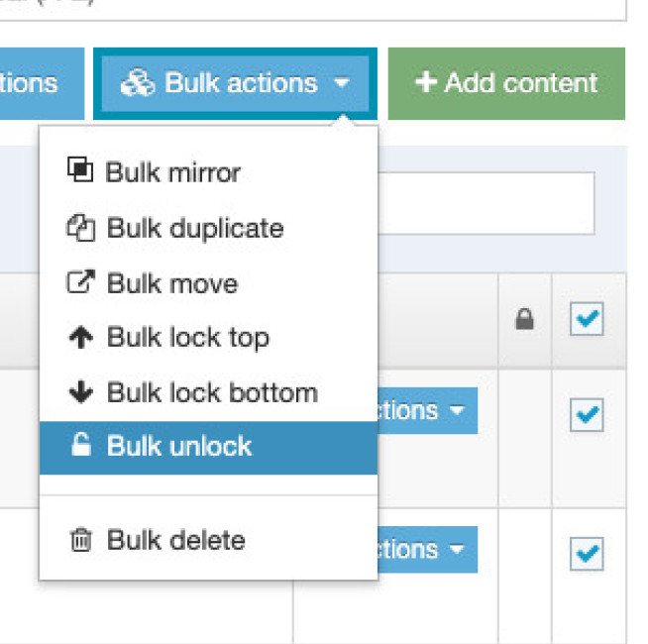Click the cubes icon on Bulk actions
The image size is (648, 644).
pos(138,83)
